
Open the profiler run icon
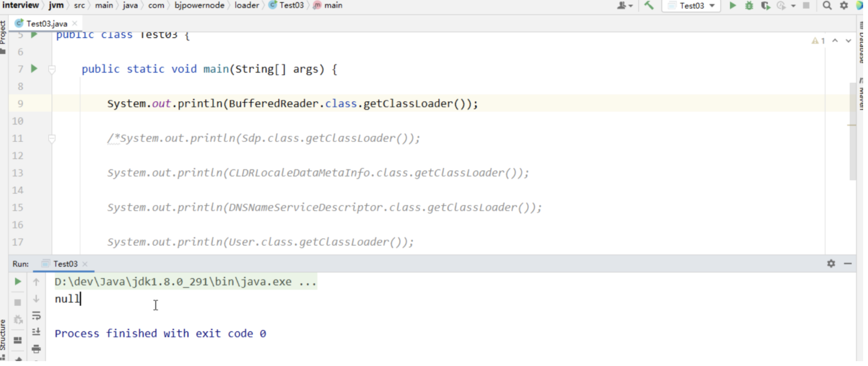click(x=781, y=5)
